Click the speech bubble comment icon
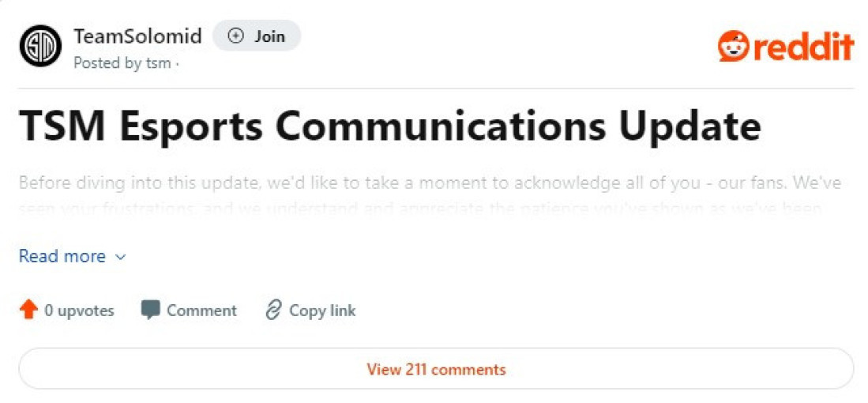The width and height of the screenshot is (868, 403). click(150, 311)
